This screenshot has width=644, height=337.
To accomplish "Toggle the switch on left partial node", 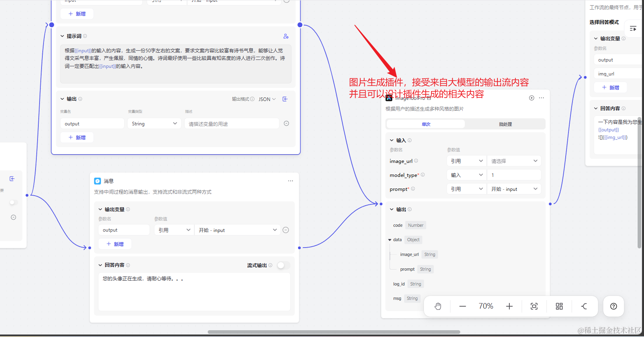I will pos(13,202).
